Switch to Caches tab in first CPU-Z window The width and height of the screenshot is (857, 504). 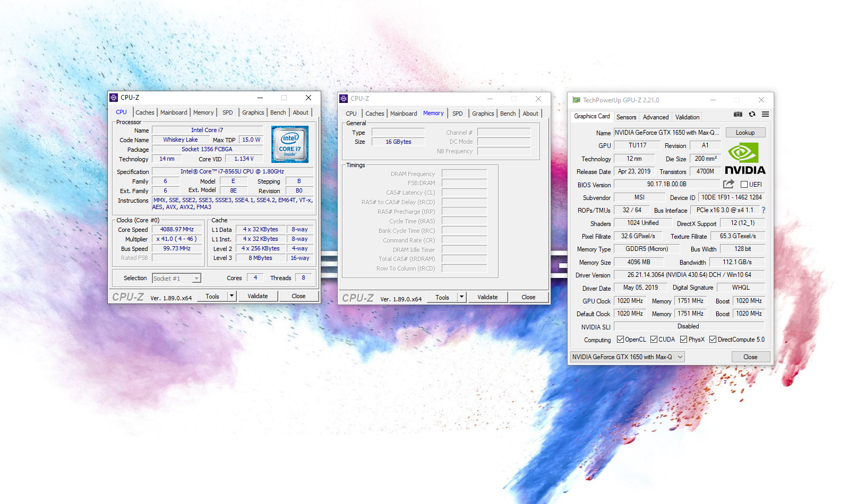click(x=144, y=112)
